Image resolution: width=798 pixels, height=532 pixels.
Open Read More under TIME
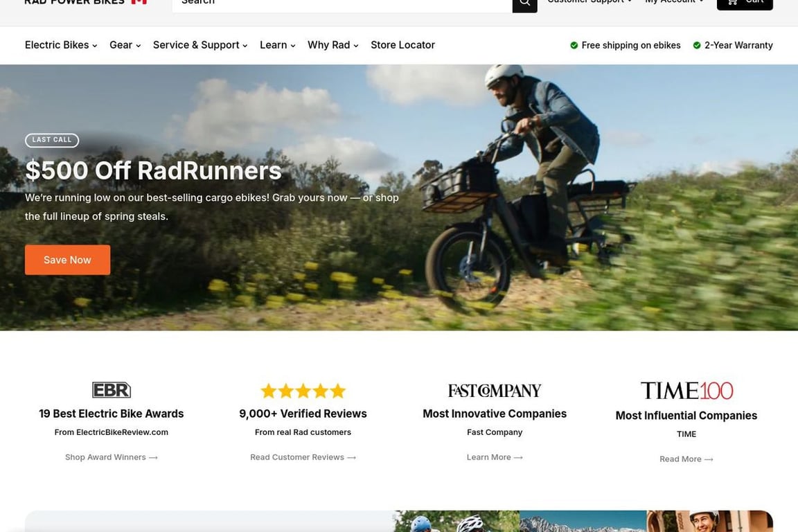686,459
